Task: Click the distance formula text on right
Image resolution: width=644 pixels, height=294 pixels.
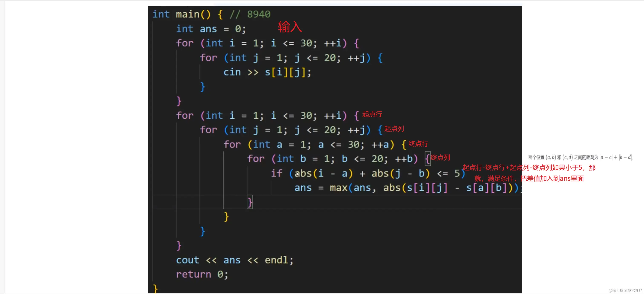Action: pos(580,157)
